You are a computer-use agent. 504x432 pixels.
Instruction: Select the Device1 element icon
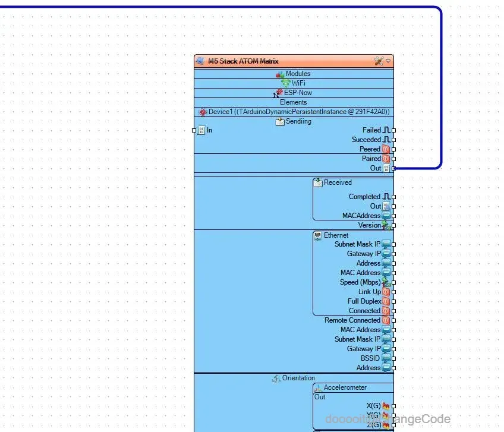point(203,112)
